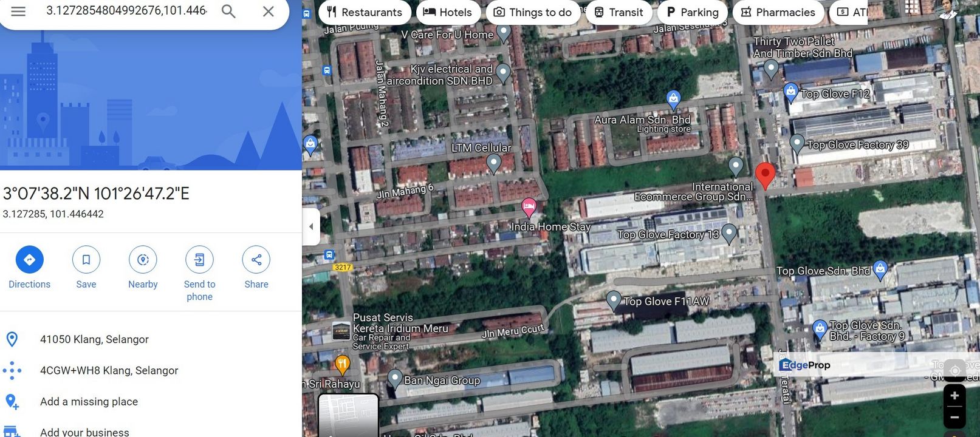This screenshot has height=437, width=980.
Task: Open V Care For U Home marker
Action: point(504,33)
